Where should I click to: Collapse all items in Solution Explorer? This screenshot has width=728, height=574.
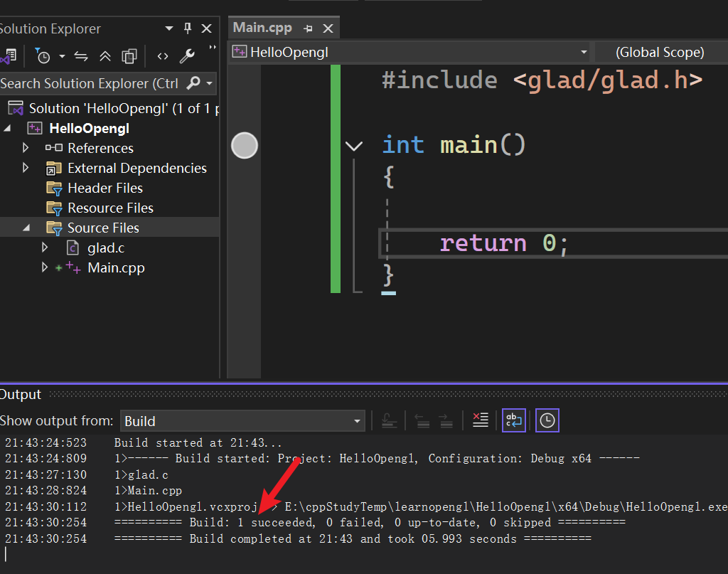[105, 56]
